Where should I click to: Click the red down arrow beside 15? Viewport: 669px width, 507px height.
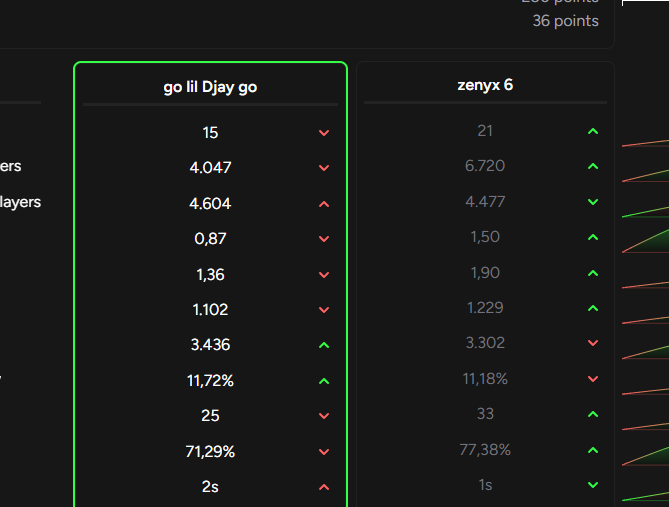point(324,133)
